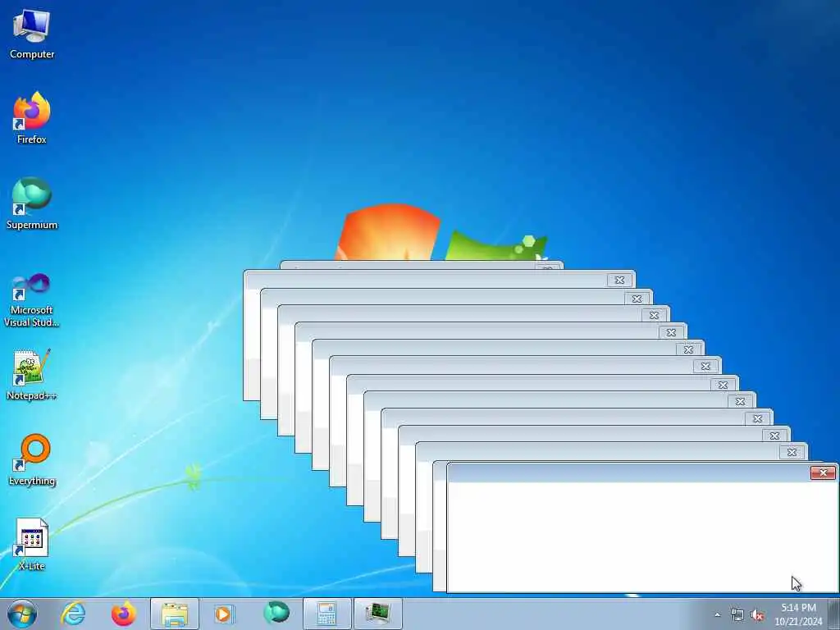Select the Firefox desktop shortcut

point(32,118)
